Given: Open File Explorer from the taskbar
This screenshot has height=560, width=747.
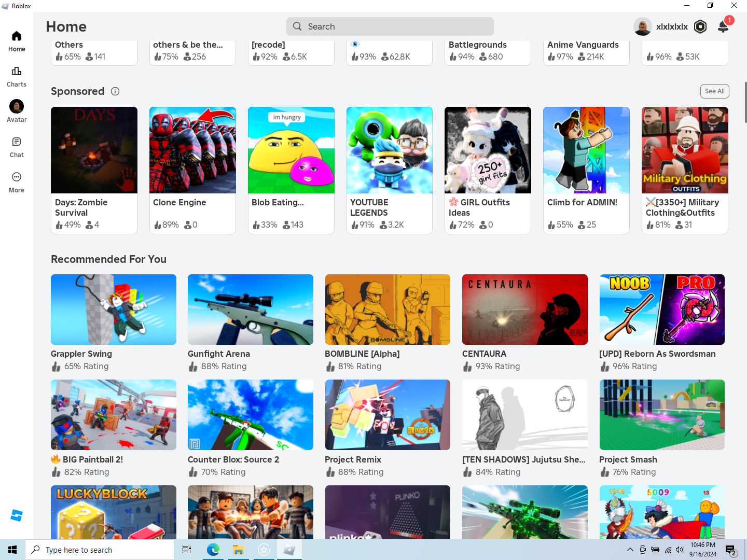Looking at the screenshot, I should coord(238,550).
